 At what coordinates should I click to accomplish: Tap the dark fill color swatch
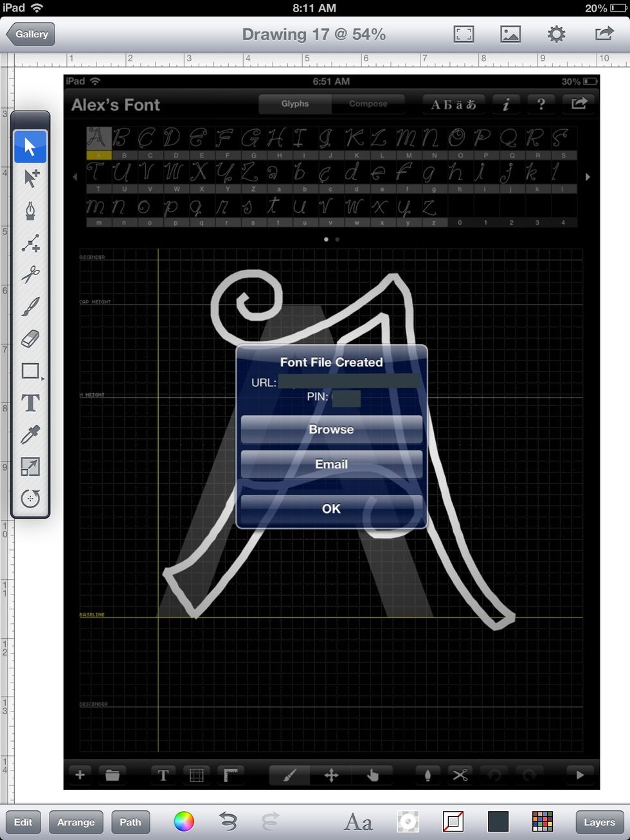[x=498, y=821]
